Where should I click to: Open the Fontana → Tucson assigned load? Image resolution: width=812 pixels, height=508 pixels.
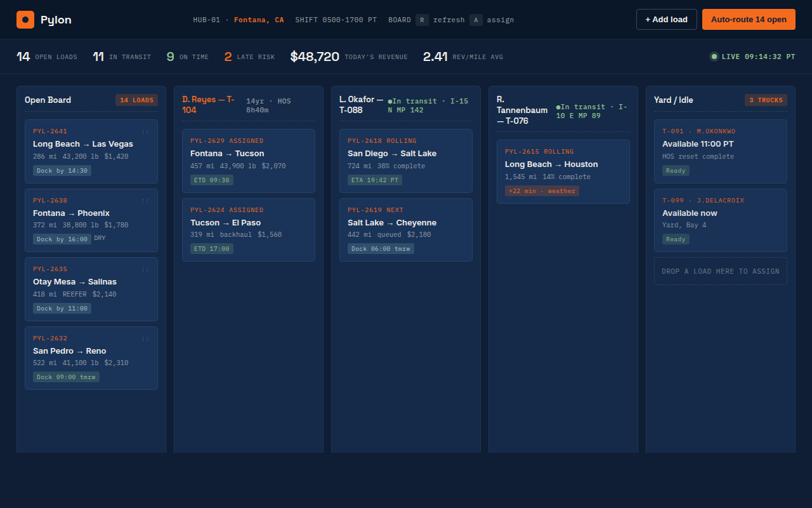coord(249,161)
